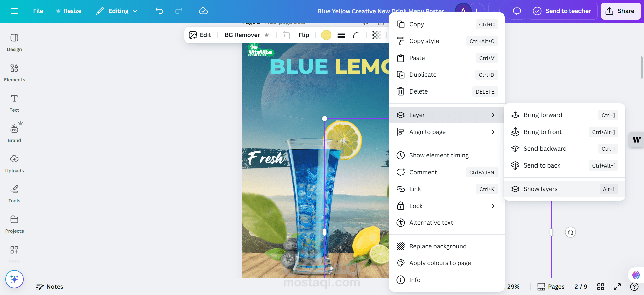The image size is (644, 295).
Task: Click BG Remover in the toolbar
Action: click(247, 35)
